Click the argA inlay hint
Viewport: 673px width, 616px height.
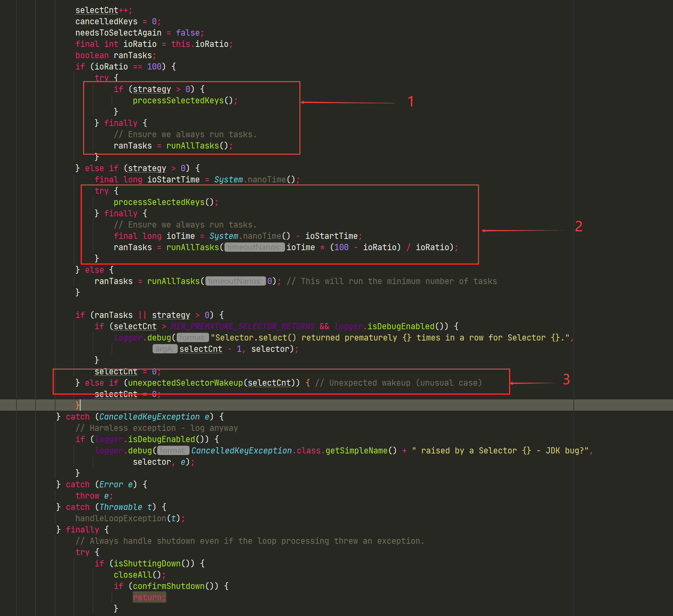165,349
